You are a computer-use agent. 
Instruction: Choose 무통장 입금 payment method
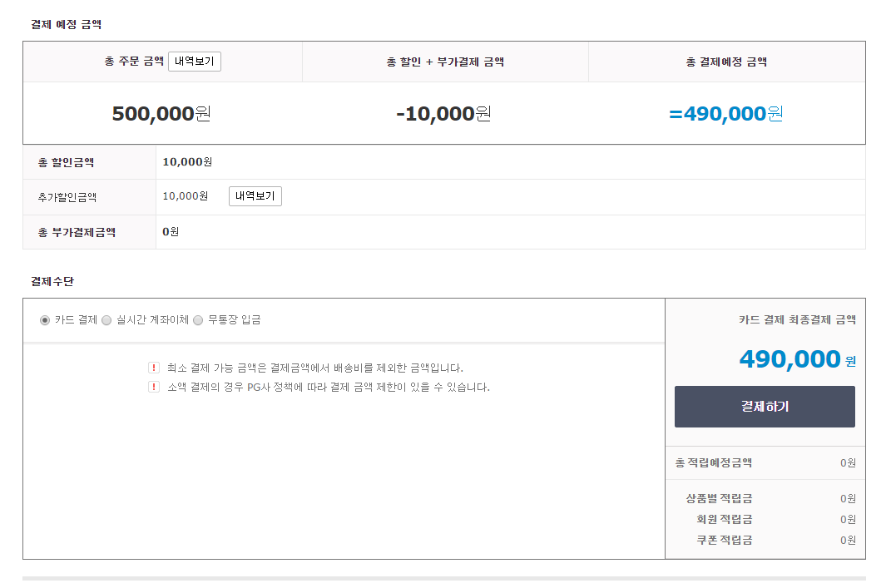click(x=198, y=320)
